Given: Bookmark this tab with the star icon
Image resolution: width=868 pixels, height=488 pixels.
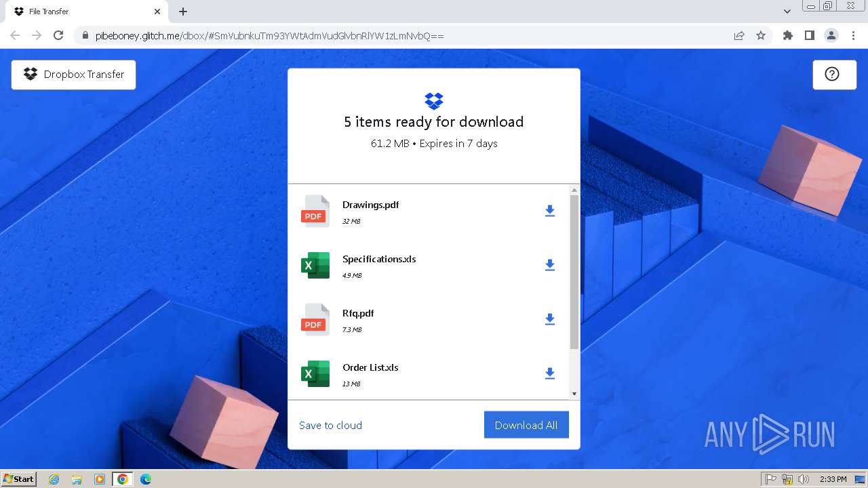Looking at the screenshot, I should tap(761, 35).
